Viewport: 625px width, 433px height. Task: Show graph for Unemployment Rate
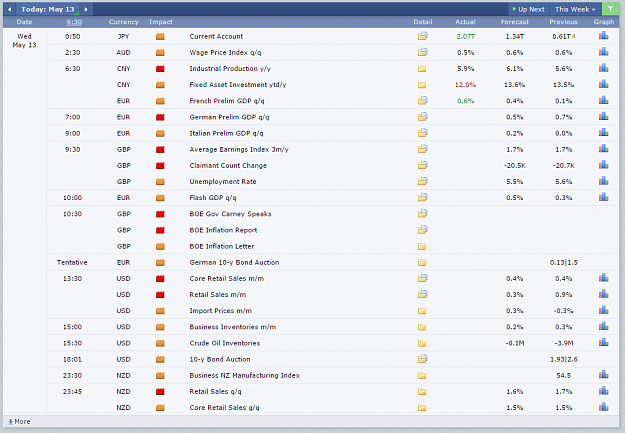(x=603, y=181)
